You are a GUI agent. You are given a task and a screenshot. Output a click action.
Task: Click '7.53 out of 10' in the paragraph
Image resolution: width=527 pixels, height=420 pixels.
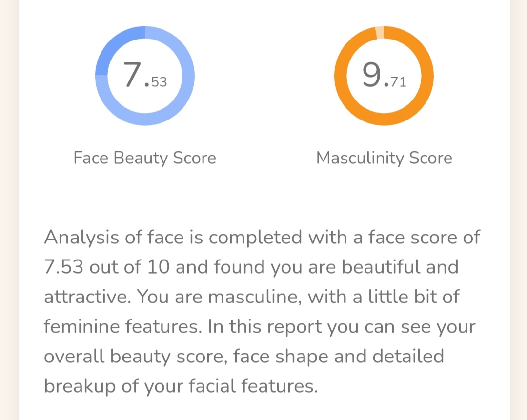tap(107, 267)
